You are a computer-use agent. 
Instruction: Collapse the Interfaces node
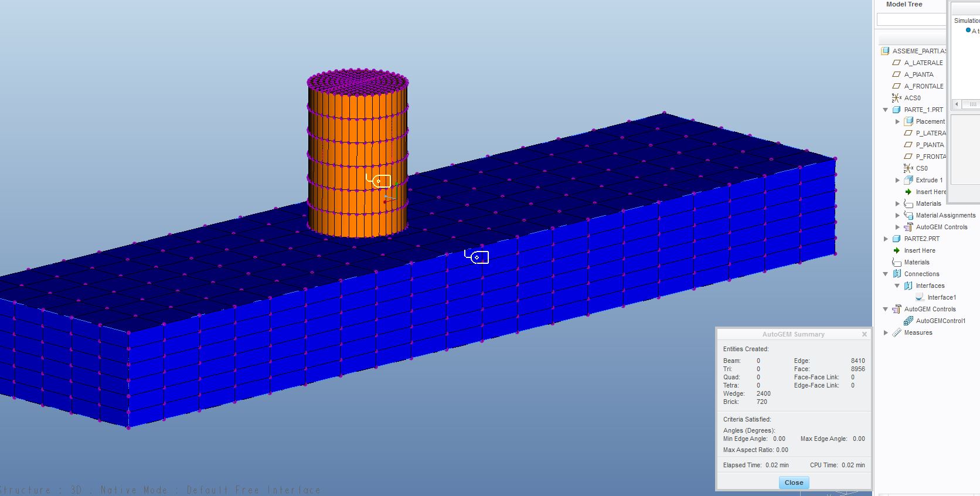pos(897,286)
